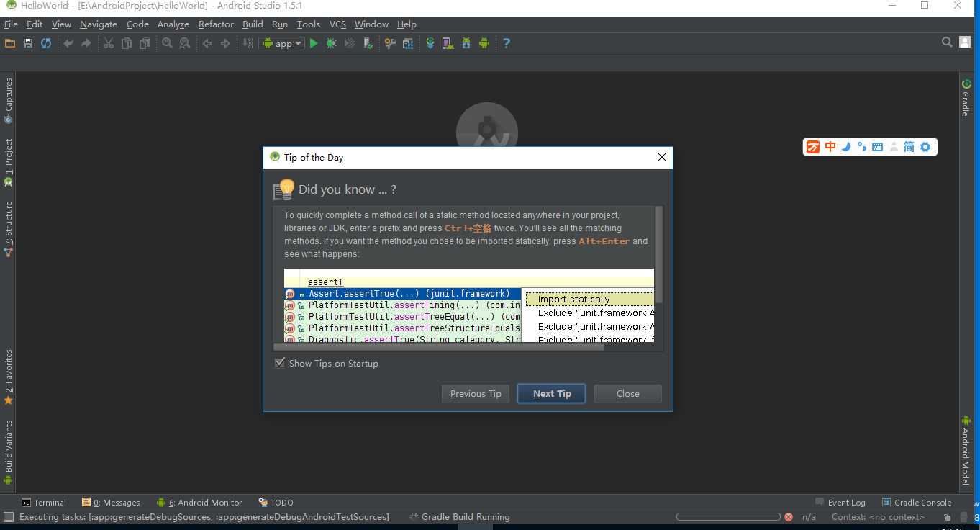The image size is (980, 530).
Task: Click the Sync Project with Gradle Files icon
Action: coord(430,43)
